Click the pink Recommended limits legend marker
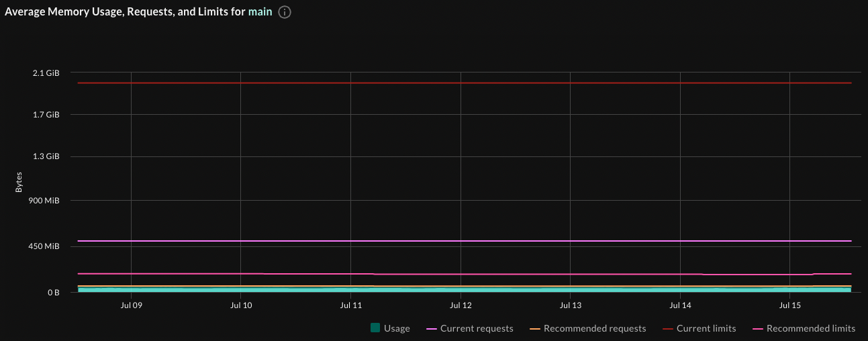This screenshot has height=341, width=868. click(x=758, y=329)
